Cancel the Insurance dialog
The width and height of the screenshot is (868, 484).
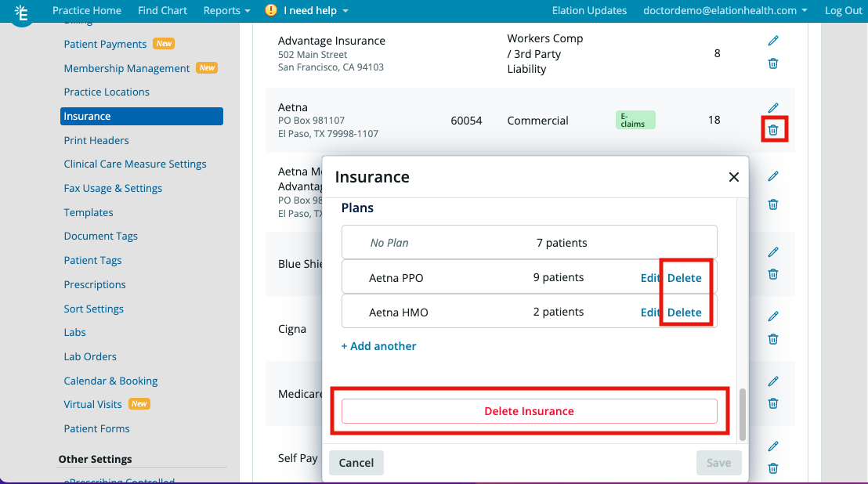[356, 462]
